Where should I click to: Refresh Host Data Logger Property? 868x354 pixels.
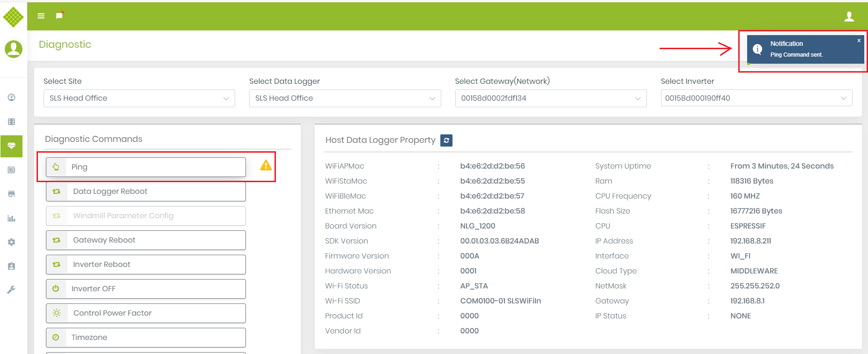[446, 140]
